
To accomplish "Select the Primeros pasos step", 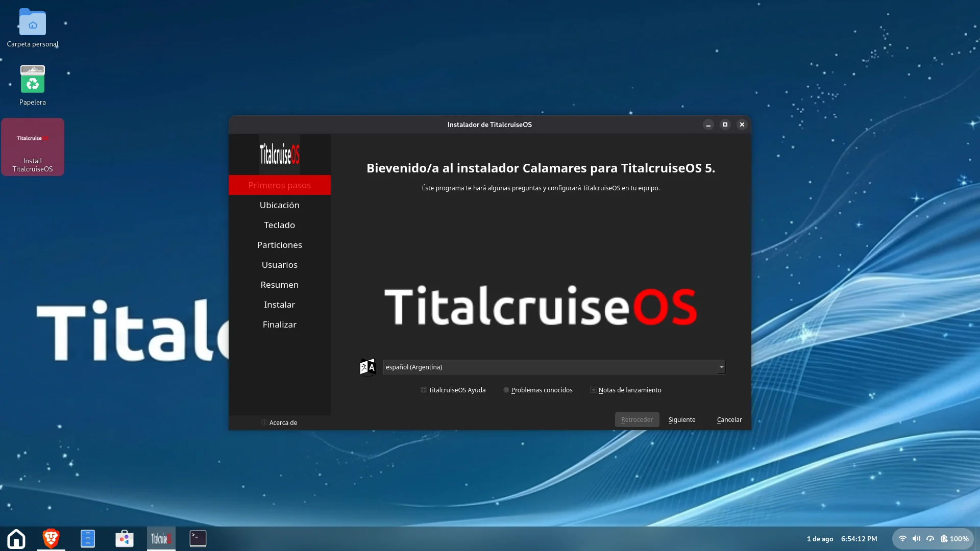I will pyautogui.click(x=280, y=185).
